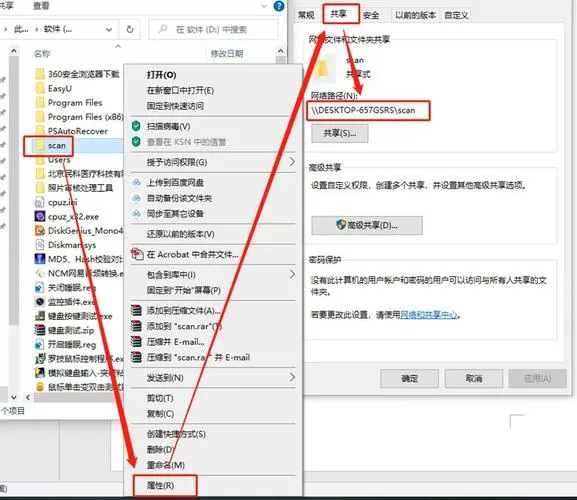Select the Program Files folder icon
The height and width of the screenshot is (500, 577).
point(40,103)
